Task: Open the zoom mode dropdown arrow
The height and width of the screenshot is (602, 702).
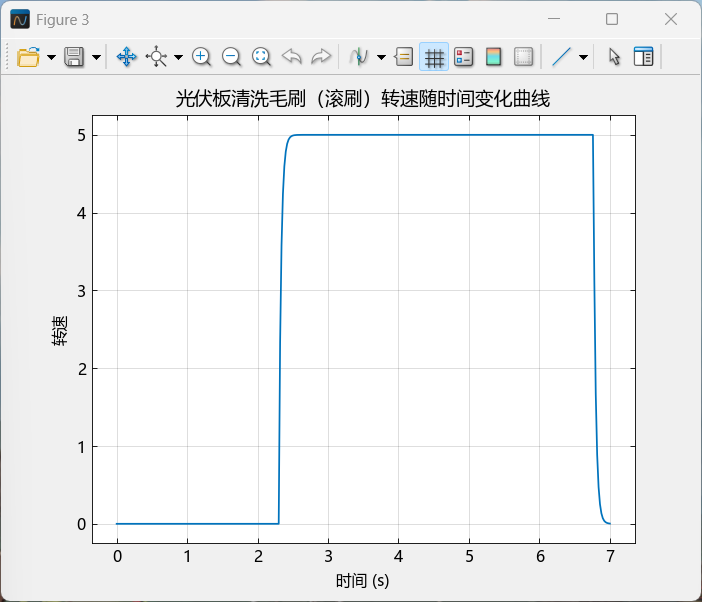Action: (179, 57)
